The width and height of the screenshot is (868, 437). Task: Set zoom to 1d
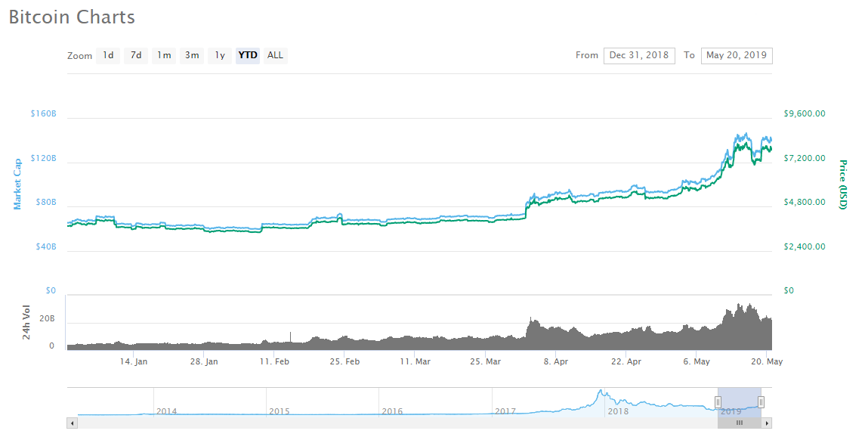tap(108, 55)
